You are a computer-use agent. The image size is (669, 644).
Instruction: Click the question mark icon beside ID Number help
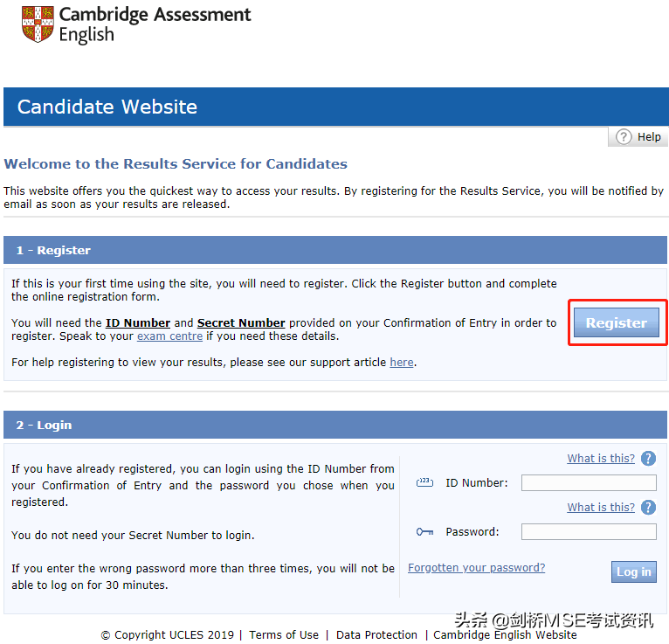648,459
